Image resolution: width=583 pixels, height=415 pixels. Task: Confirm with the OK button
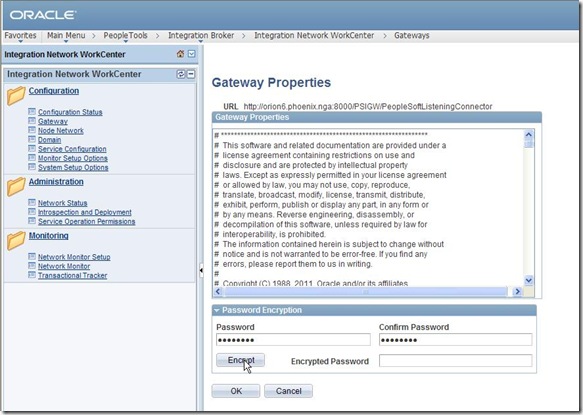[236, 391]
